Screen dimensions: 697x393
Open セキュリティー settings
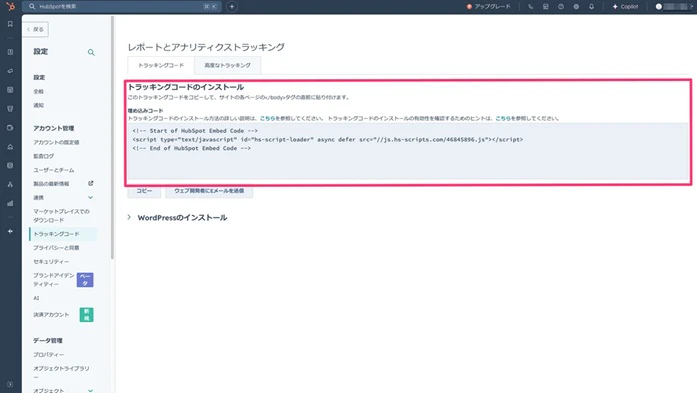[51, 261]
